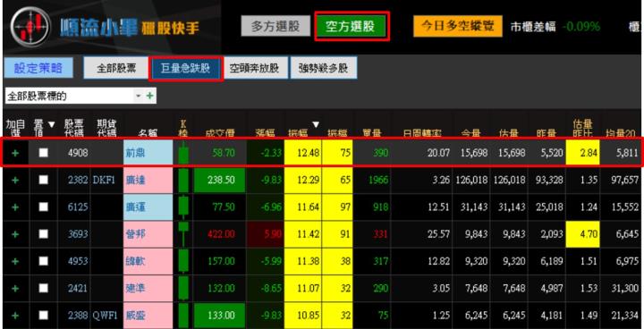Click the 估量昨比 column header

coord(582,128)
